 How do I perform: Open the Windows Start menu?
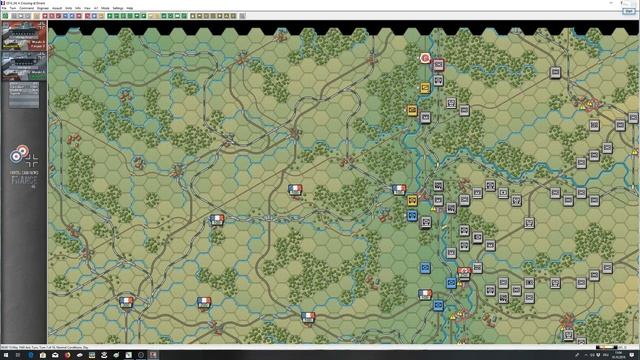[6, 355]
